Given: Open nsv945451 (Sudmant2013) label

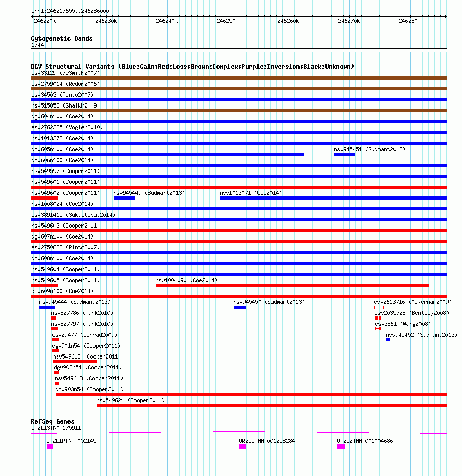Looking at the screenshot, I should [x=370, y=149].
